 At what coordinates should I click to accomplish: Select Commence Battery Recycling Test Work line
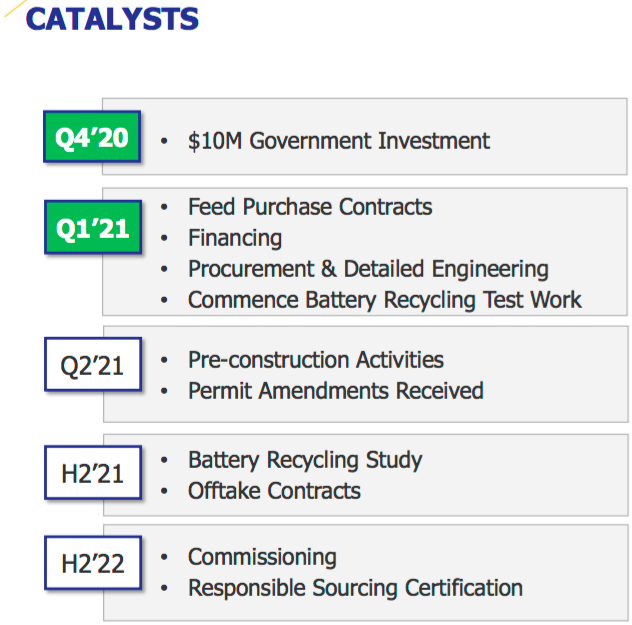[x=385, y=300]
